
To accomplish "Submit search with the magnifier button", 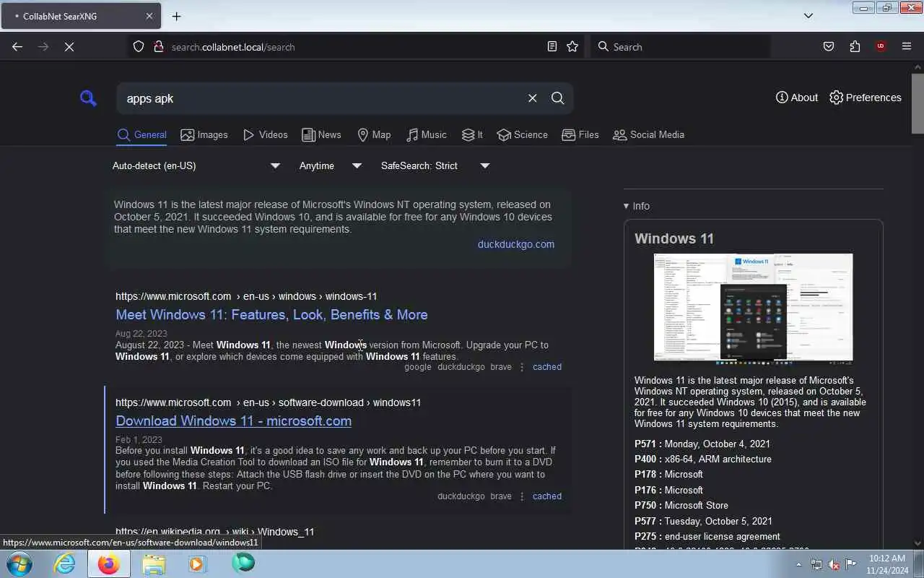I will point(557,98).
